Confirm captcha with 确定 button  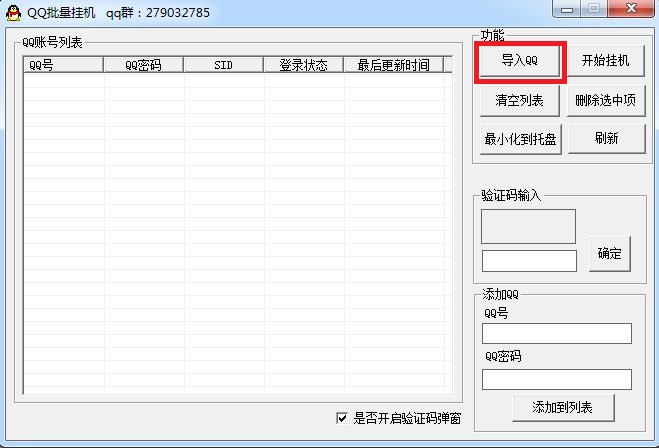pos(609,253)
